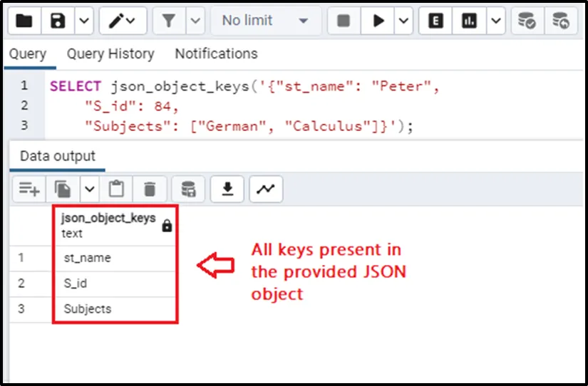Click the Add row icon in Data output
The width and height of the screenshot is (588, 386).
[29, 189]
